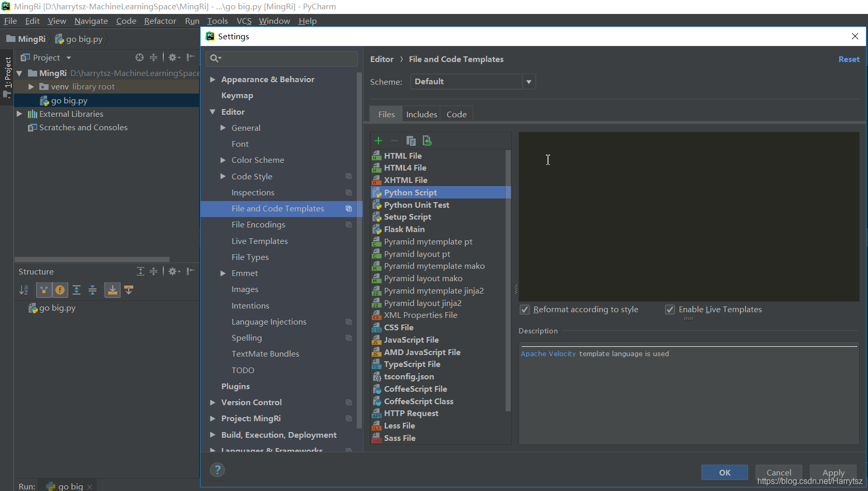
Task: Click the Remove Template minus icon
Action: coord(394,141)
